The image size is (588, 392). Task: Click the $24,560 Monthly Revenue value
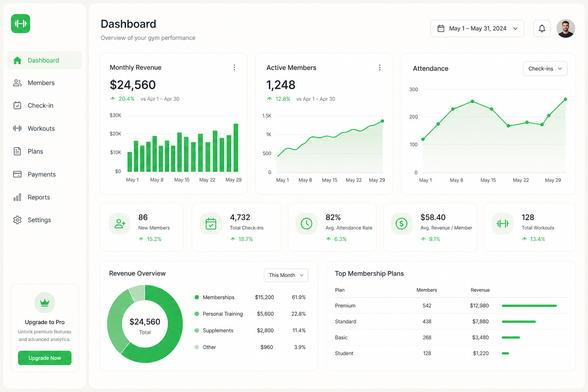(x=132, y=85)
